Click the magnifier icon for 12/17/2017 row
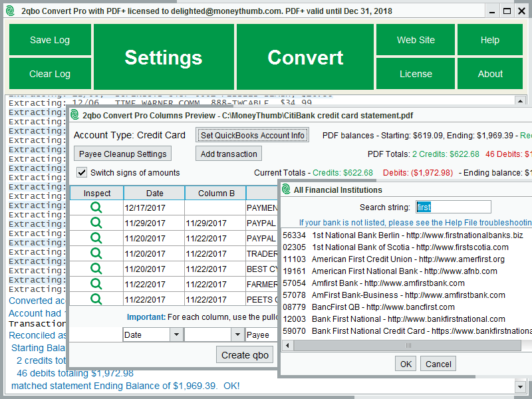Screen dimensions: 532x399 [96, 207]
